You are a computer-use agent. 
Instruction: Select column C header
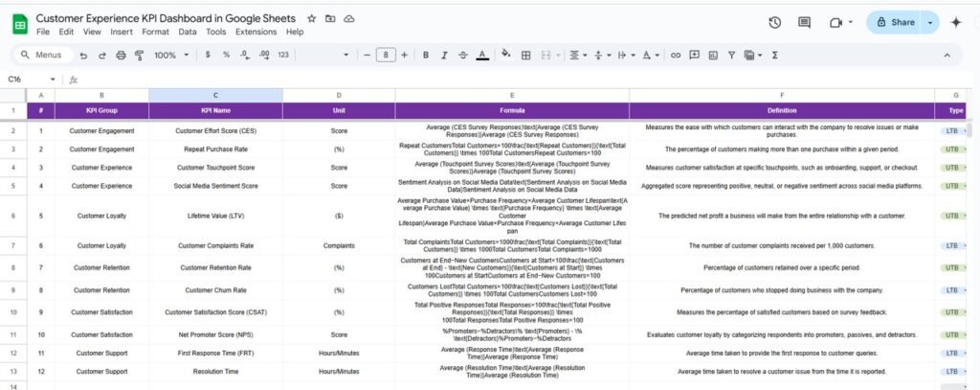215,95
